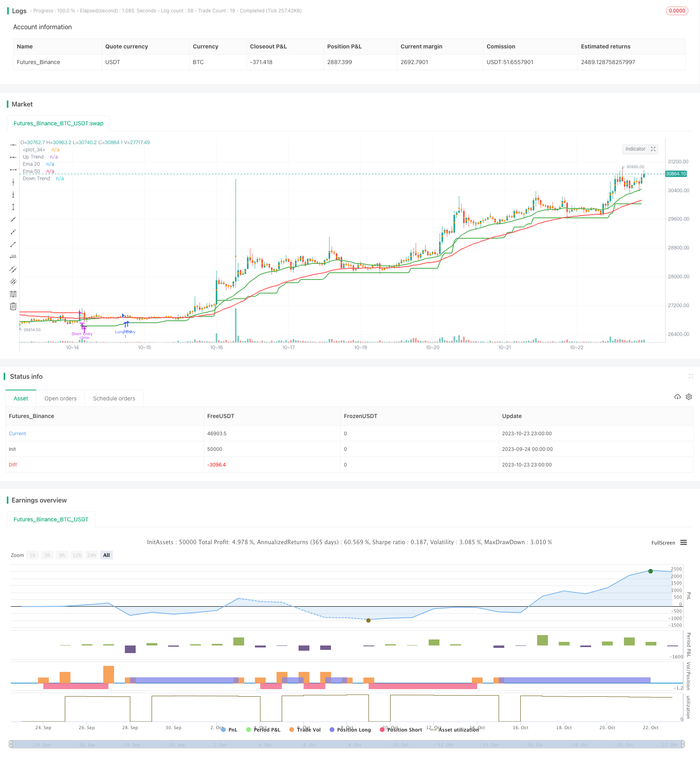This screenshot has height=760, width=700.
Task: Click the navigator range bar at 10. Oct
Action: pyautogui.click(x=401, y=744)
